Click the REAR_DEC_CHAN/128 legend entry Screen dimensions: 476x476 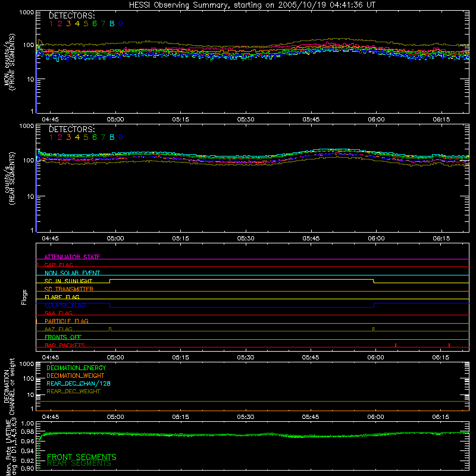(x=79, y=383)
